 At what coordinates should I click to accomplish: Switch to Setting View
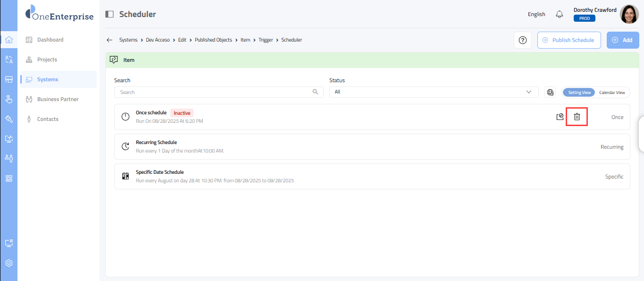[x=579, y=93]
